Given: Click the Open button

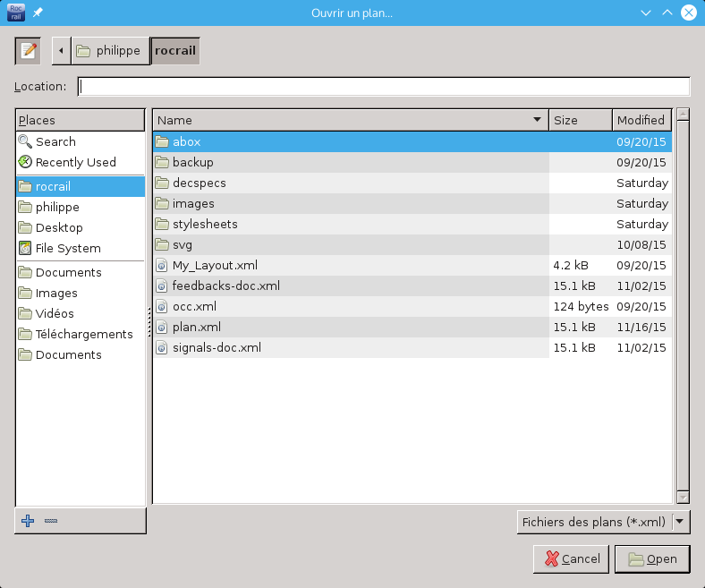Looking at the screenshot, I should pos(651,559).
